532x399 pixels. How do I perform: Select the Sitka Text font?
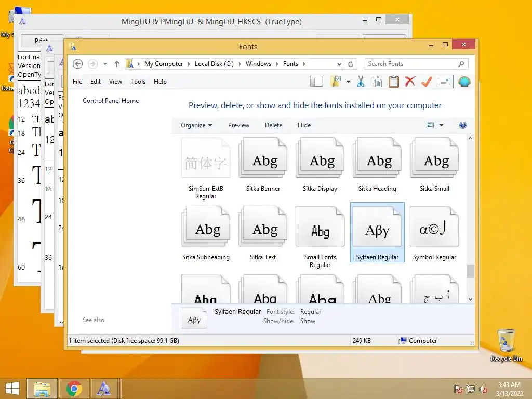click(x=263, y=233)
